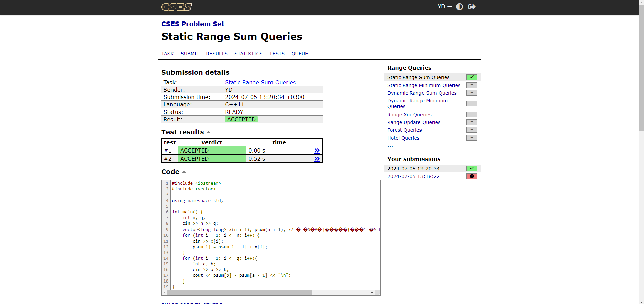The width and height of the screenshot is (644, 304).
Task: Open test #1 details via double-arrow icon
Action: pyautogui.click(x=317, y=150)
